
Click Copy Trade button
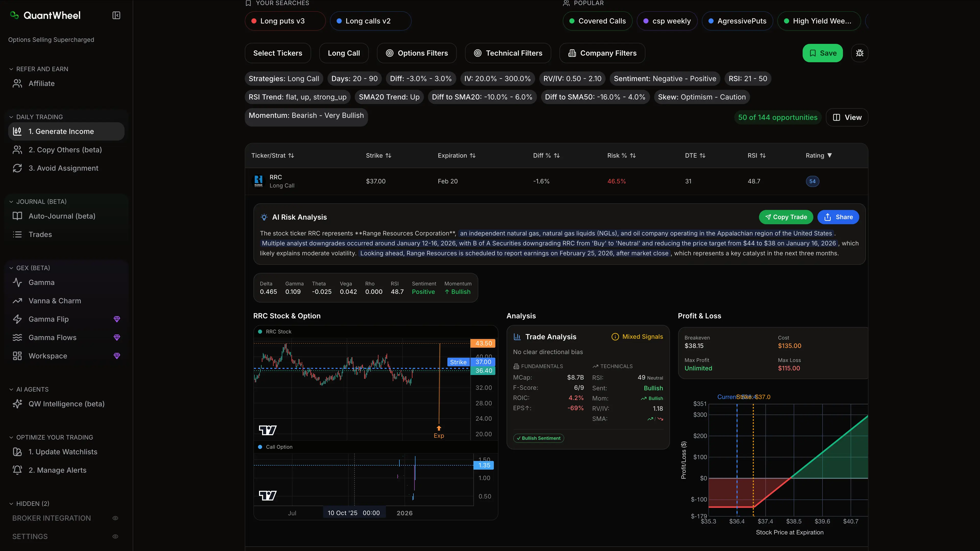coord(786,217)
